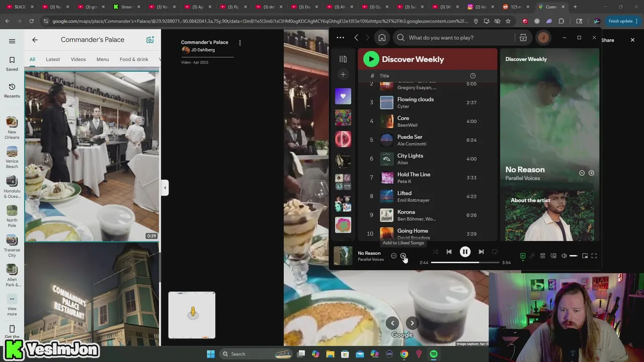Create new playlist with plus icon in Spotify sidebar
This screenshot has height=362, width=644.
point(343,74)
